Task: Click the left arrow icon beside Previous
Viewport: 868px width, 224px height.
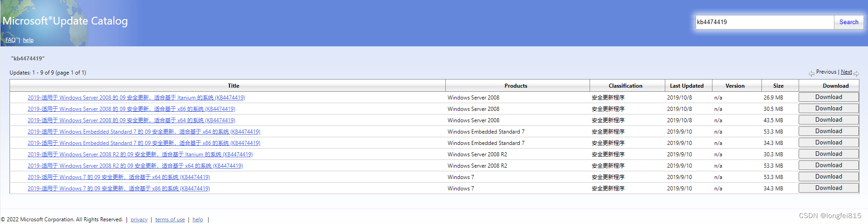Action: click(811, 74)
